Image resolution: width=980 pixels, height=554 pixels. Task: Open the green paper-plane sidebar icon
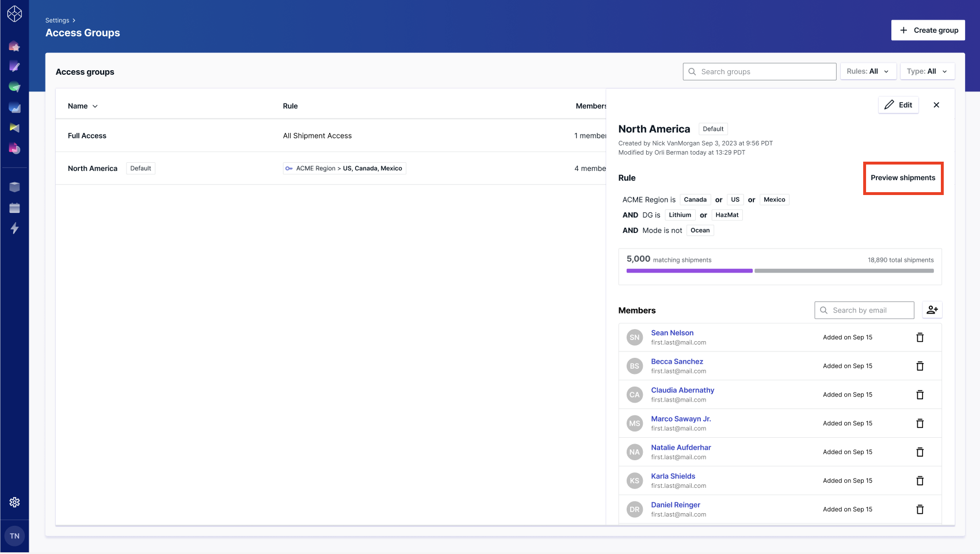click(x=14, y=87)
